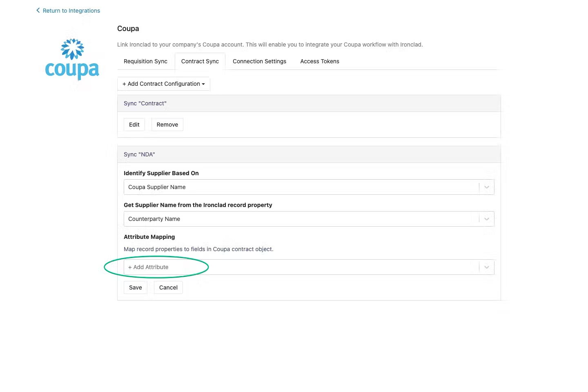Click the Identify Supplier Based On label
The image size is (588, 392).
pos(161,173)
